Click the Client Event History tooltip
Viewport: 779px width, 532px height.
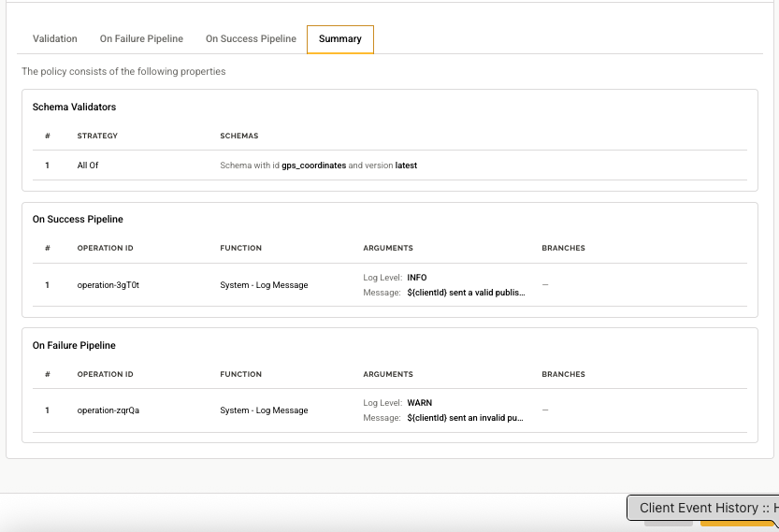(x=703, y=508)
